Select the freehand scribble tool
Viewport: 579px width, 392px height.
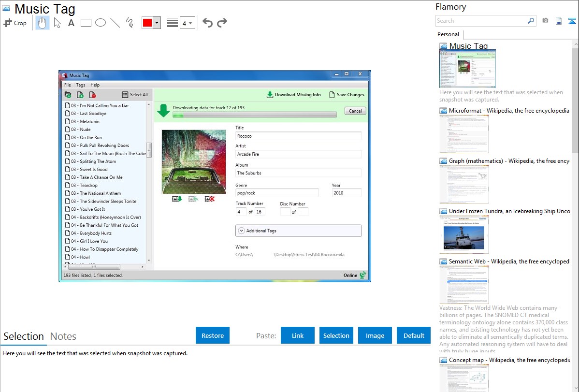click(130, 23)
